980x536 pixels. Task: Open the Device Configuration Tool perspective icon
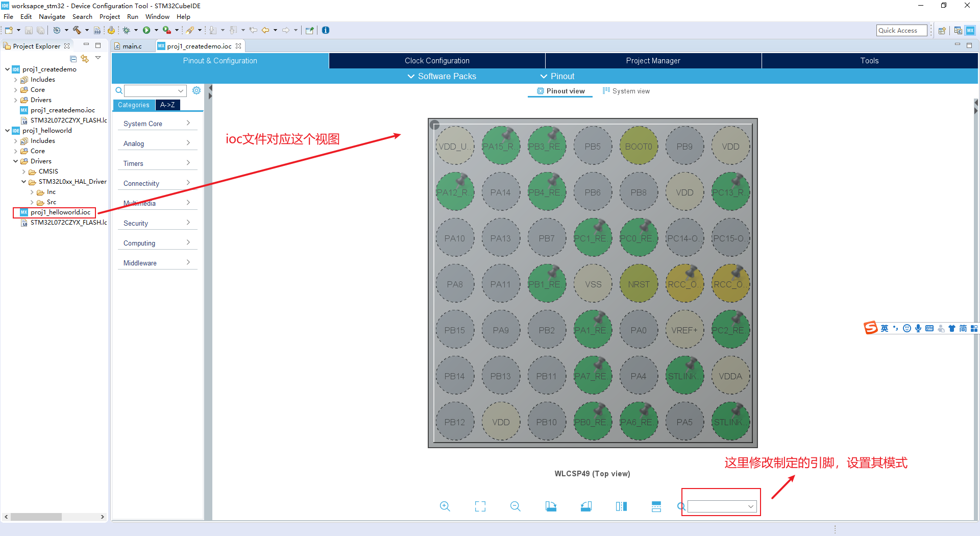point(970,30)
